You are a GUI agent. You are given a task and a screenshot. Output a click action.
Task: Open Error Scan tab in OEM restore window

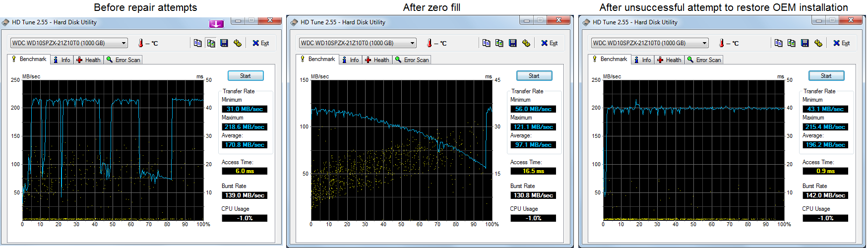pos(704,60)
